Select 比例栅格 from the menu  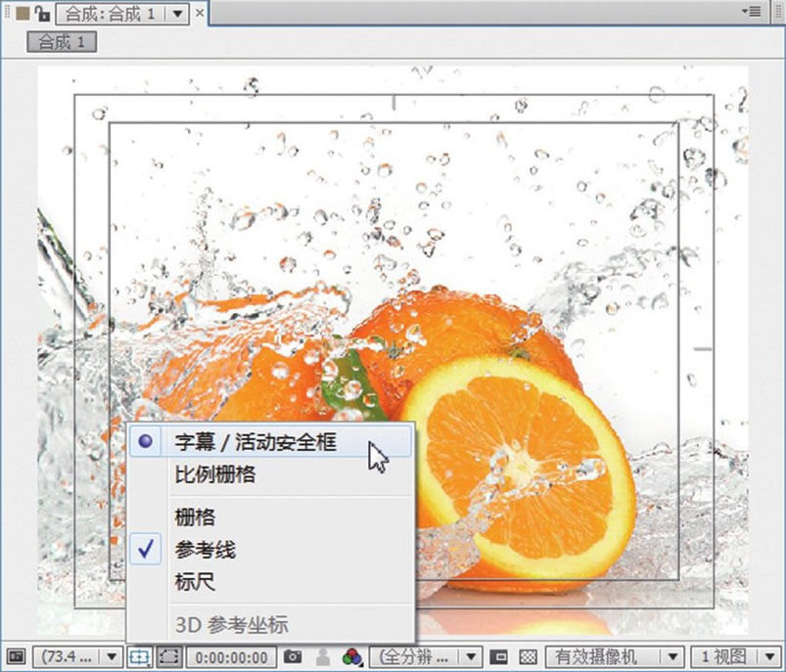tap(271, 474)
